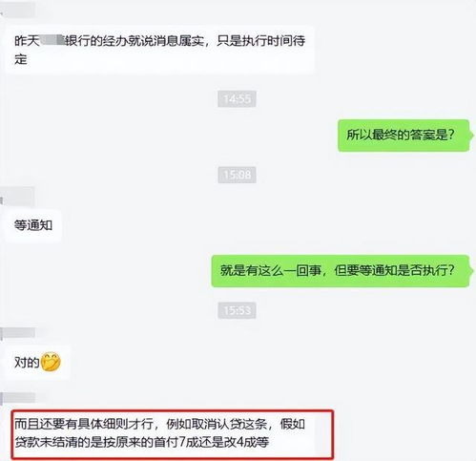Open blurred sender name above 对的
The height and width of the screenshot is (461, 476).
tap(17, 333)
